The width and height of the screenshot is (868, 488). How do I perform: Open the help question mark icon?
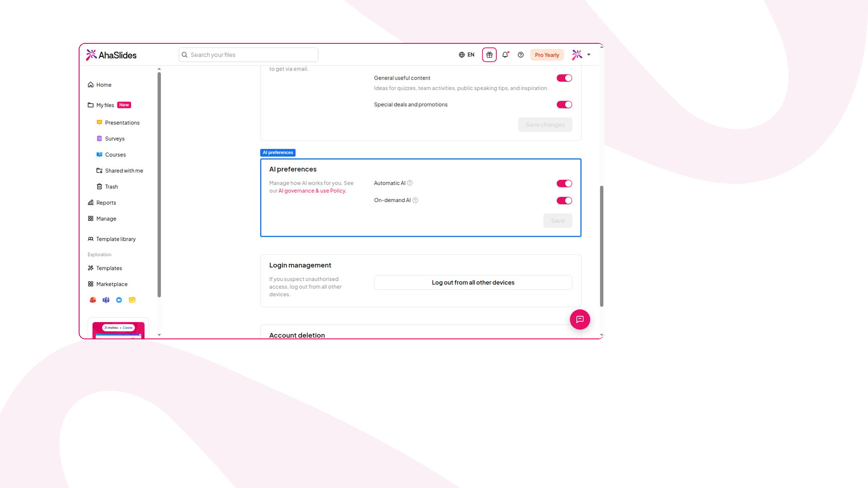[521, 55]
